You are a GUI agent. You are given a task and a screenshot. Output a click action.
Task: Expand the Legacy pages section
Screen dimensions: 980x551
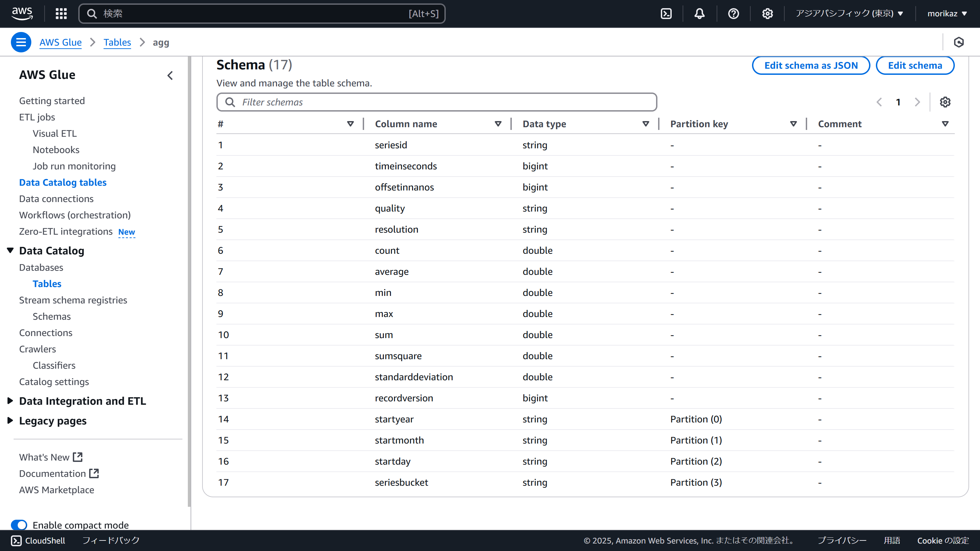(x=10, y=421)
